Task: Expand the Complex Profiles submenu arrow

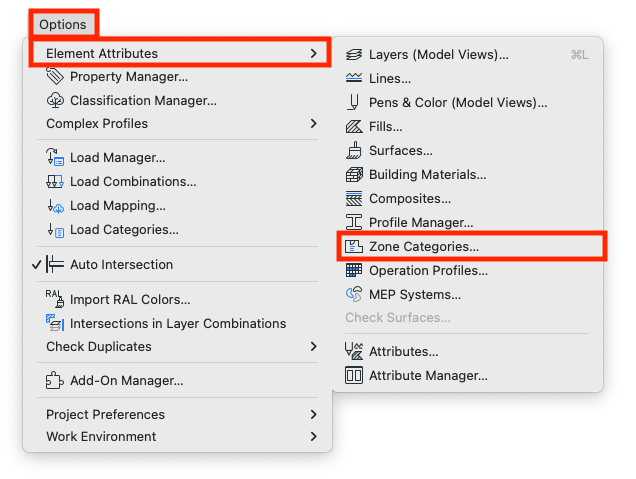Action: pos(314,124)
